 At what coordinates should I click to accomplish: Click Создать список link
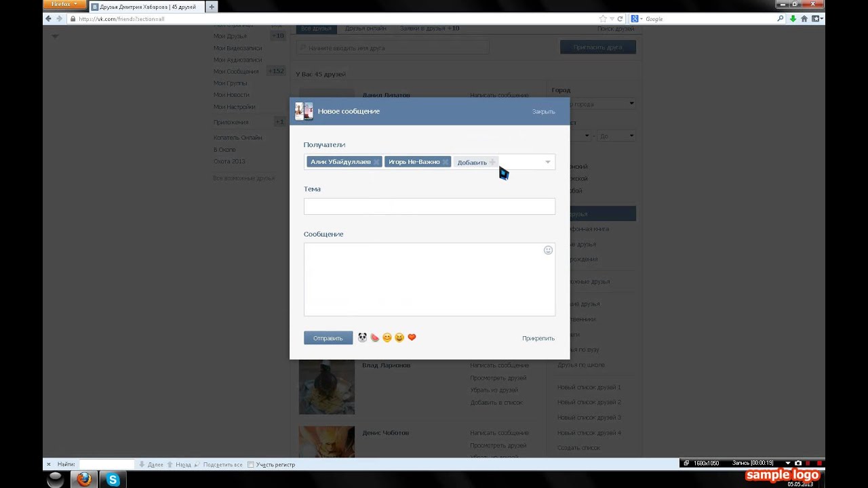[578, 447]
